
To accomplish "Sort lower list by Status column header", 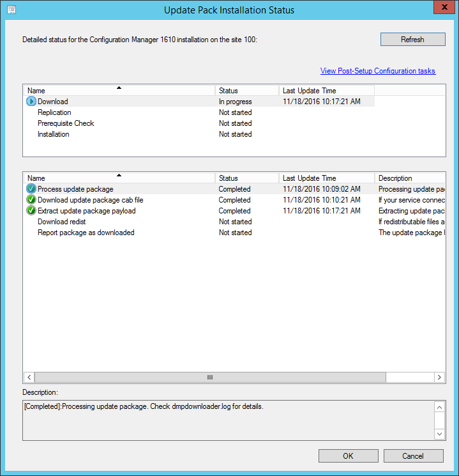I will (x=247, y=178).
